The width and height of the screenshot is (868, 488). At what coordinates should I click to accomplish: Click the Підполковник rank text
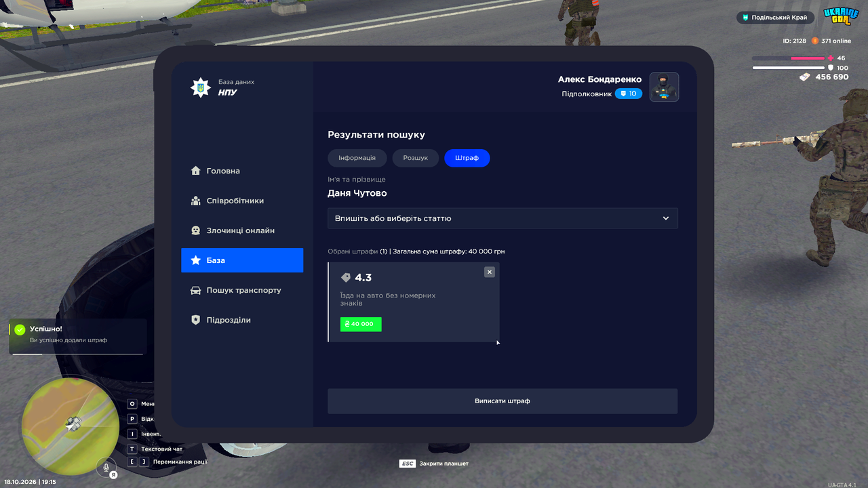coord(587,94)
